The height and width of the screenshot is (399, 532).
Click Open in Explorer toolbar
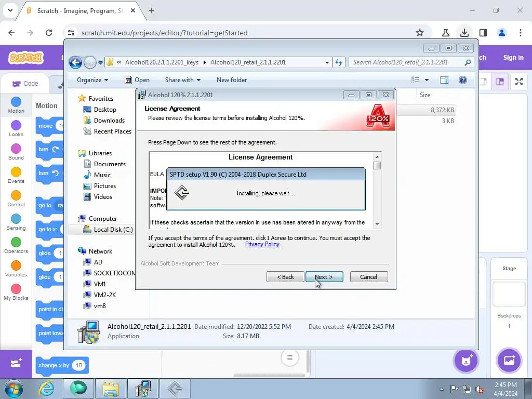click(137, 80)
